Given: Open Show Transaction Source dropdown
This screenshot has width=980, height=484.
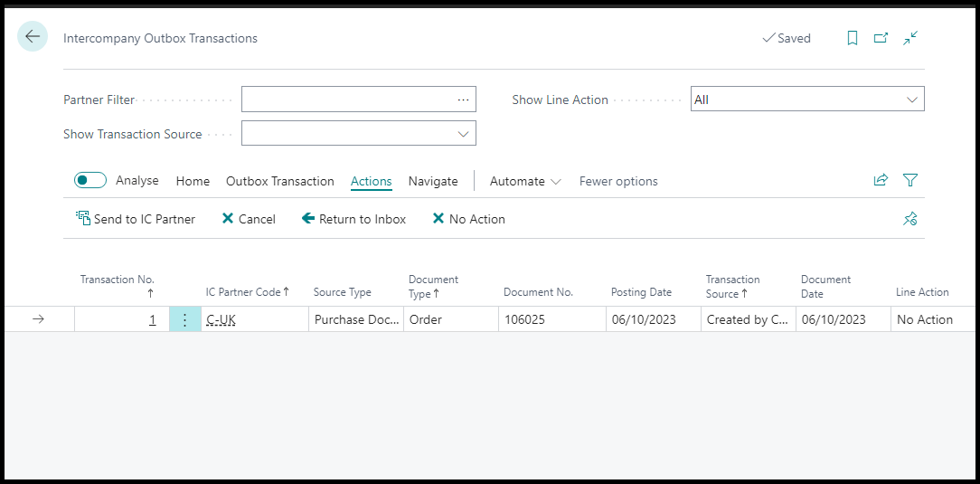Looking at the screenshot, I should point(463,134).
